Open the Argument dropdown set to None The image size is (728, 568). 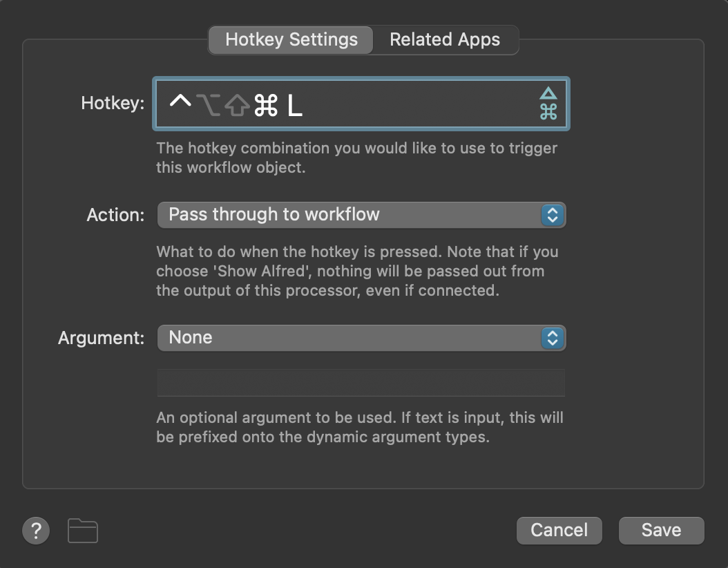coord(361,338)
